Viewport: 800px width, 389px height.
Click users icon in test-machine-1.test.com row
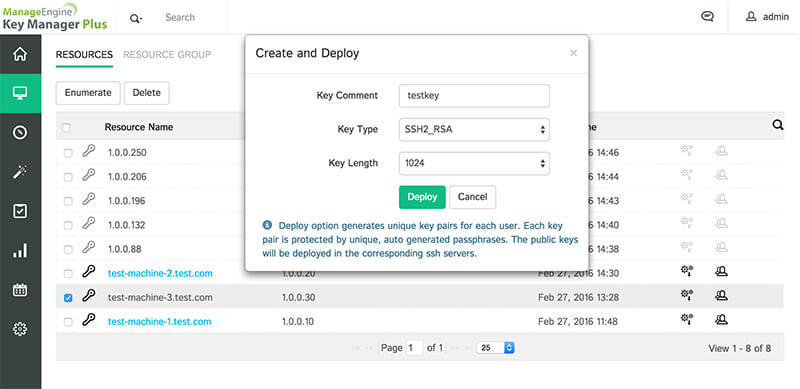coord(721,320)
